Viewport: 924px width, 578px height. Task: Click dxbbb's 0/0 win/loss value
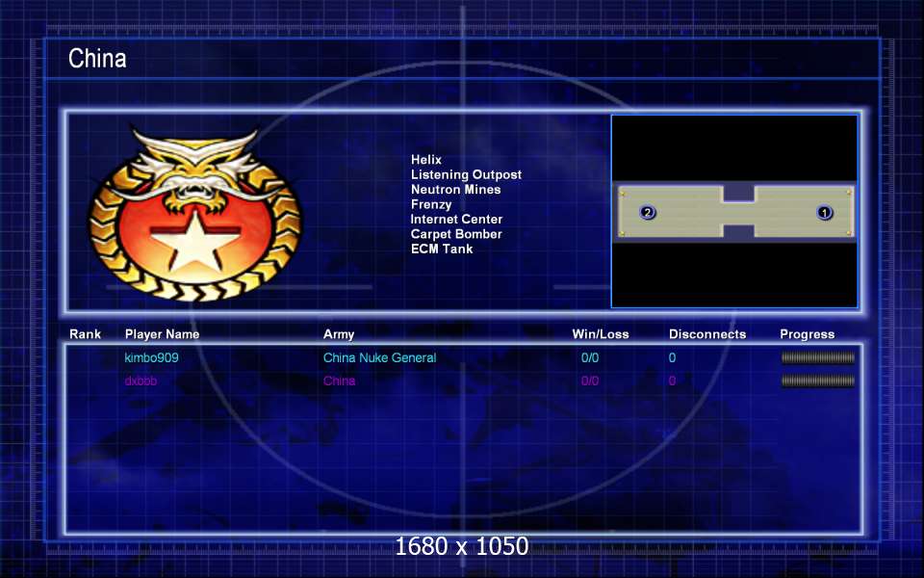pyautogui.click(x=590, y=381)
